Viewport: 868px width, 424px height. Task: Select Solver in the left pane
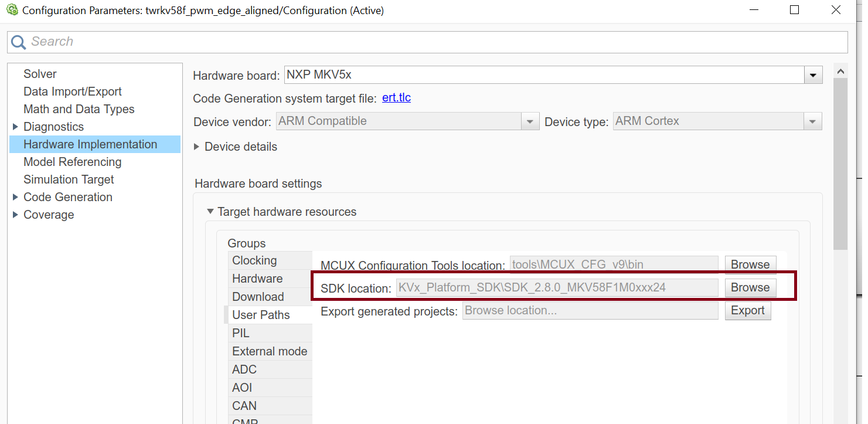(x=40, y=74)
